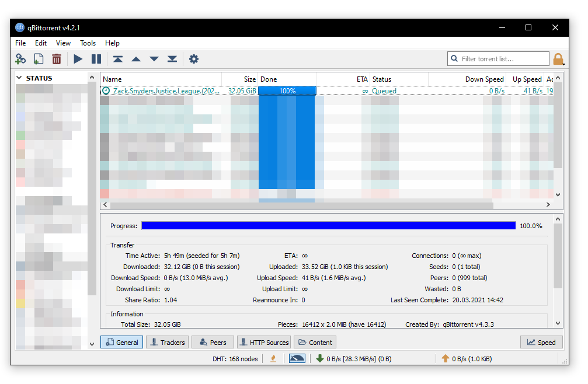
Task: Move torrent up in the queue
Action: (135, 59)
